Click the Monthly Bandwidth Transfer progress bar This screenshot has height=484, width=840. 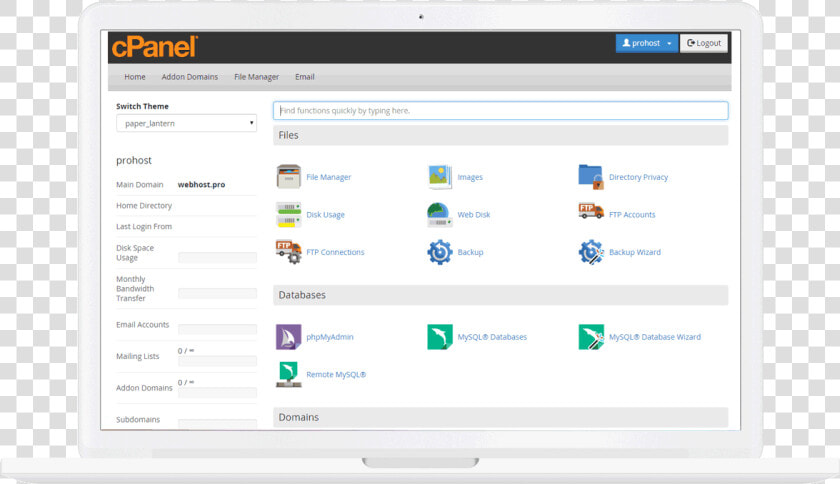pos(218,293)
